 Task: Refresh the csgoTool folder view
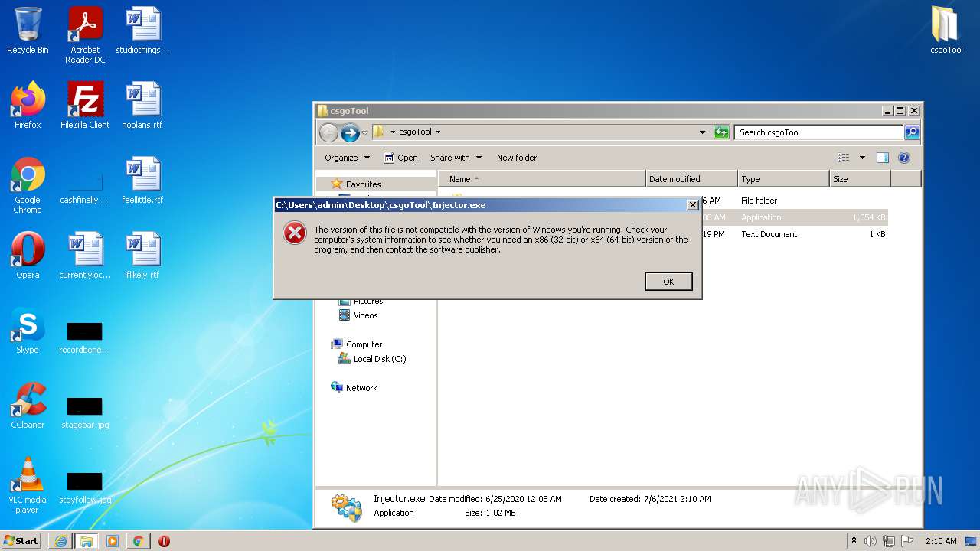click(721, 132)
